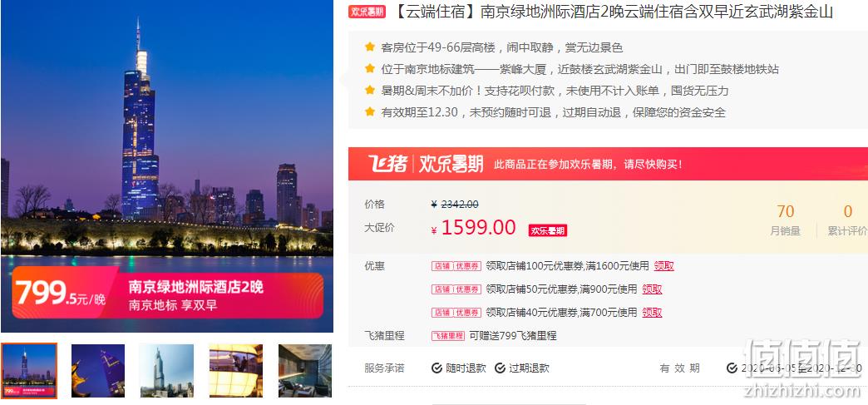The image size is (868, 405).
Task: Claim the 40元 coupon via 领取 link
Action: click(652, 313)
